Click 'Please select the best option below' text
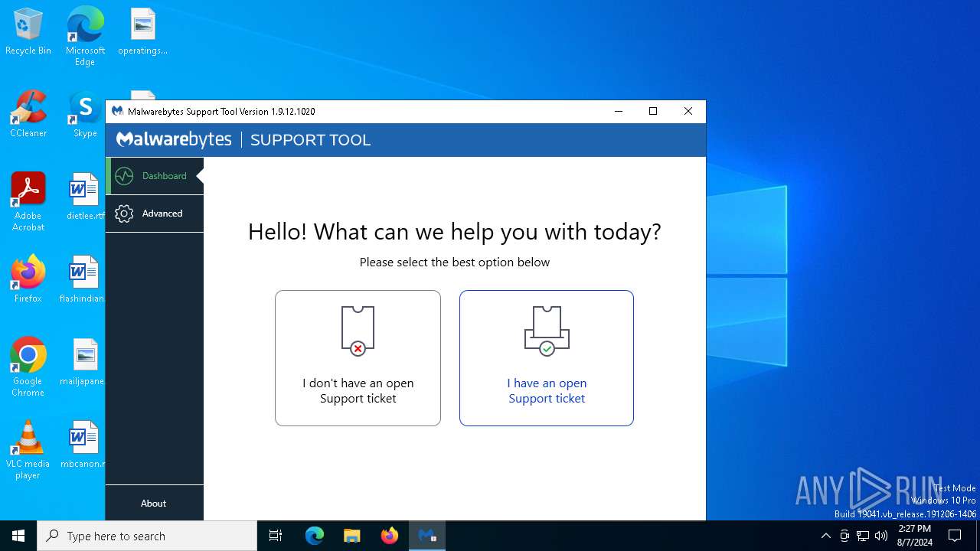The width and height of the screenshot is (980, 551). [455, 262]
